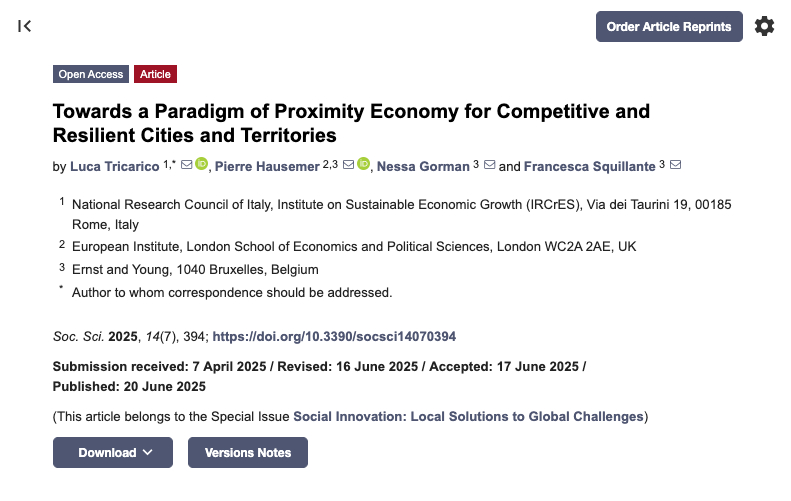
Task: Click the email envelope icon beside Luca Tricarico
Action: pos(186,165)
